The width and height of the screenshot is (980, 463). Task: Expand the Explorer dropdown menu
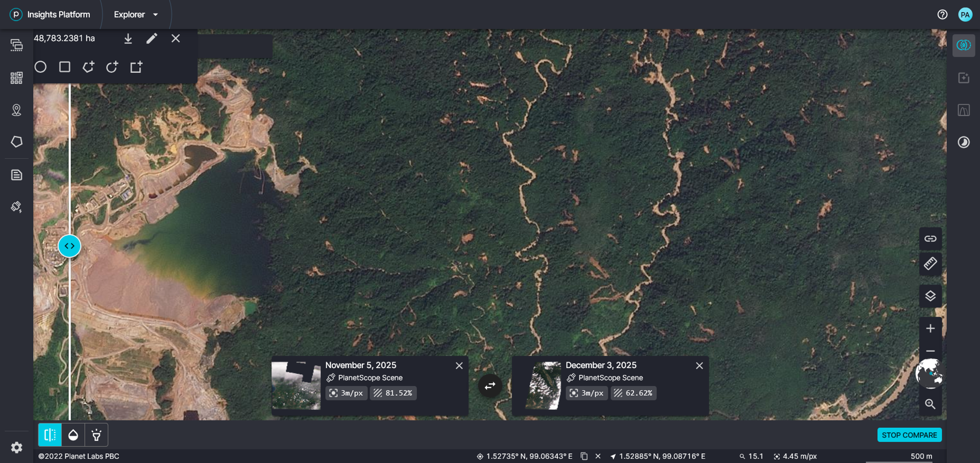[136, 14]
